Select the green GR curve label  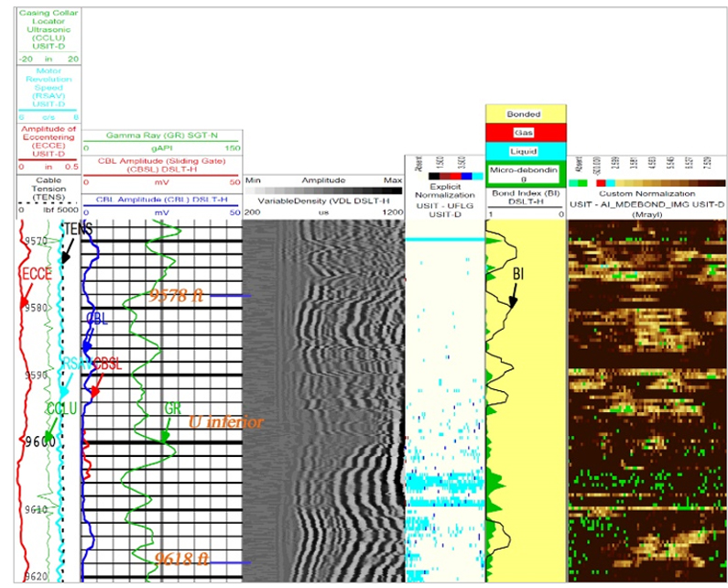coord(171,408)
